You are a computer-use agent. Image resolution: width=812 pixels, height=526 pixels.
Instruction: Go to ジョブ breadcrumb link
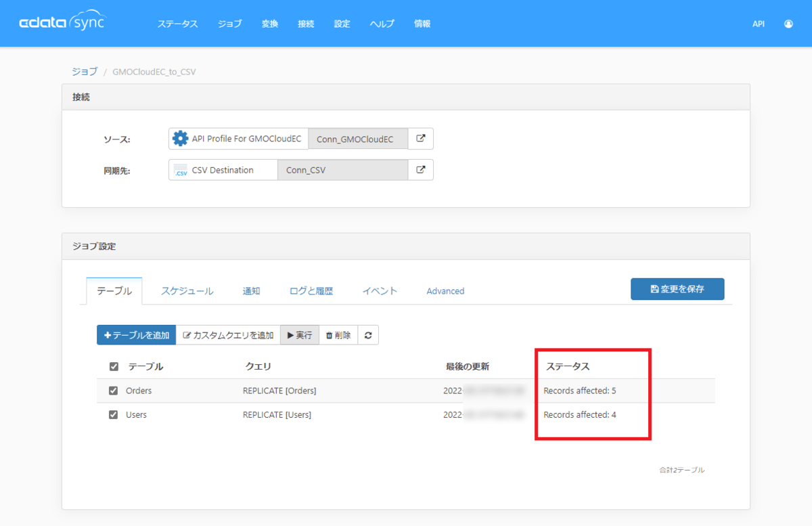[85, 71]
